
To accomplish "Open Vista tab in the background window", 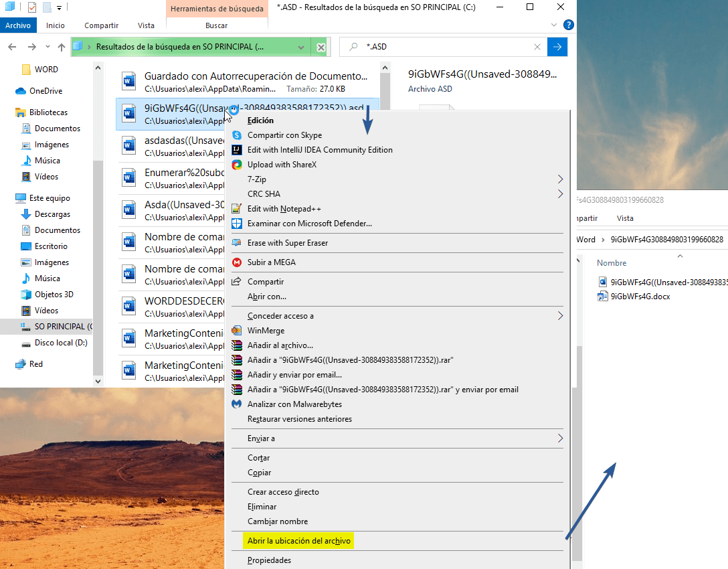I will coord(625,218).
